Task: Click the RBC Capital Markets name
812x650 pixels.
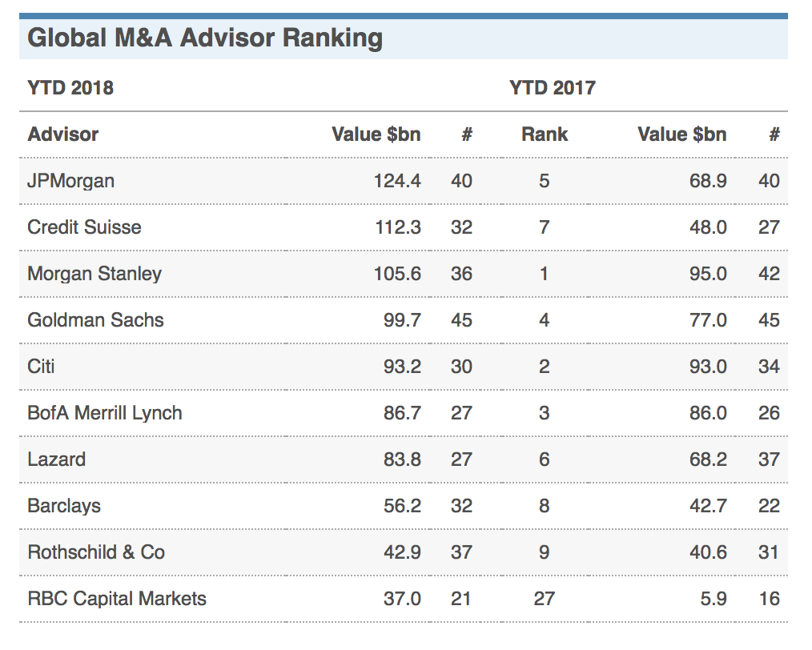Action: tap(117, 599)
